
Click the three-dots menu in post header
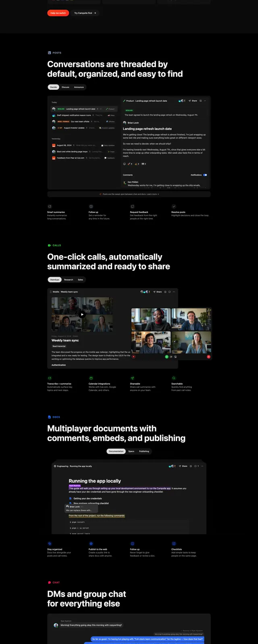[x=205, y=101]
